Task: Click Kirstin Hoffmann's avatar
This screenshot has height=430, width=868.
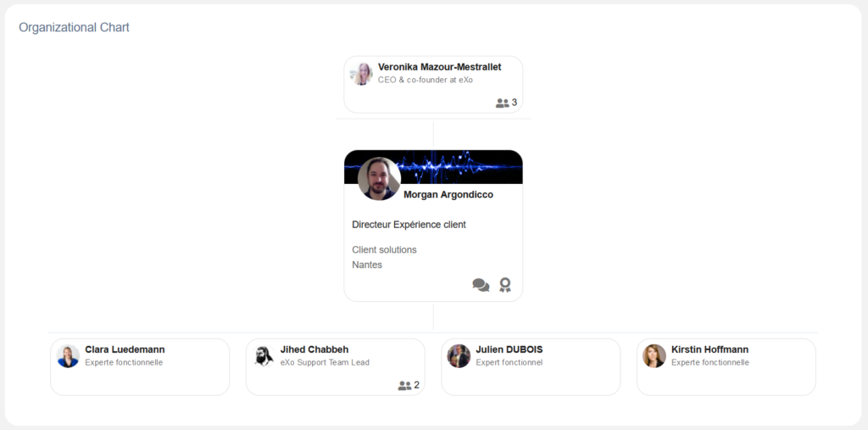Action: click(654, 356)
